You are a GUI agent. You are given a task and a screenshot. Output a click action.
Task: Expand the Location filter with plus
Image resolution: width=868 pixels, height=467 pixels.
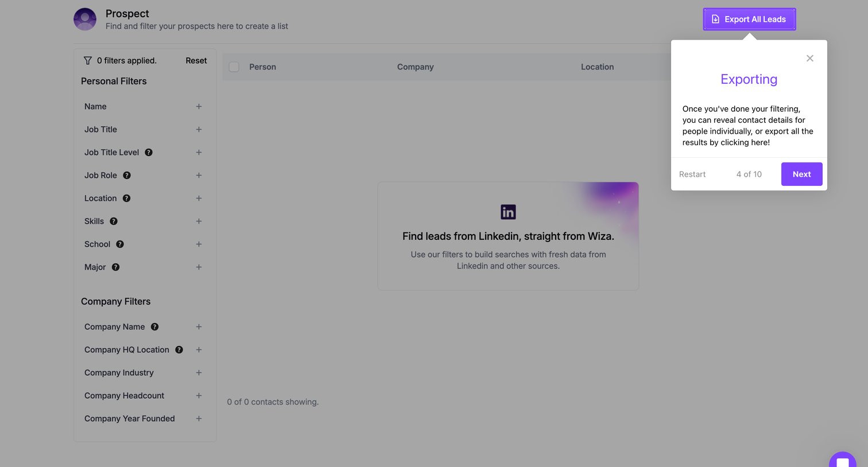[x=199, y=199]
